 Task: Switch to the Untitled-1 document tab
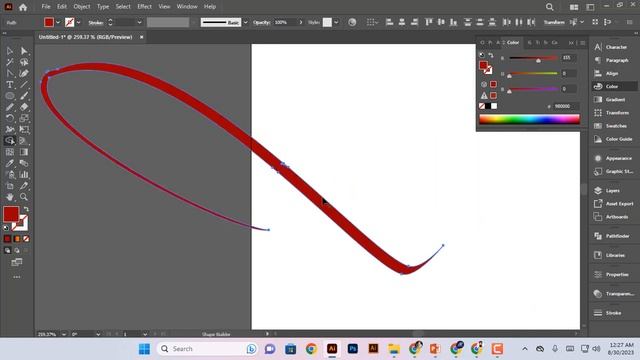(85, 37)
